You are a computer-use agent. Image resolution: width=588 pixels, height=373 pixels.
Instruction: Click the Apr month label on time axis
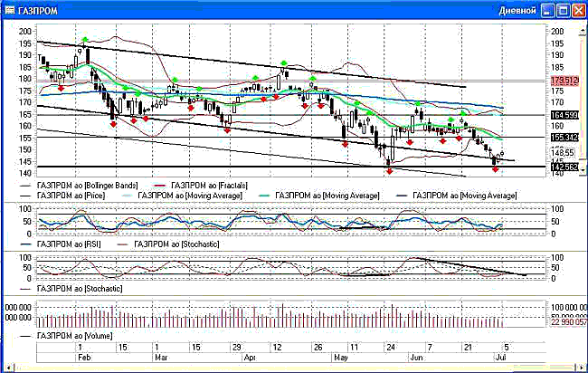[x=250, y=358]
